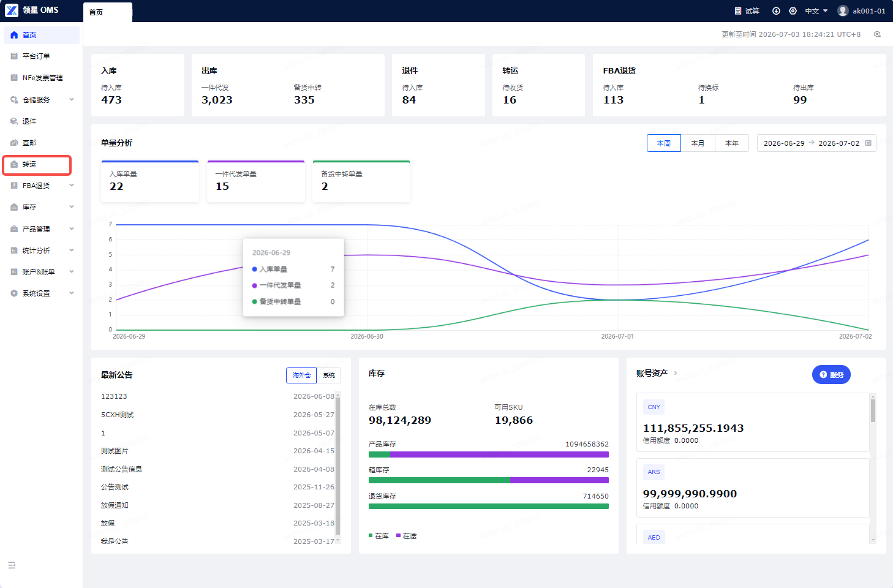Click the ak001-01 user avatar

[x=843, y=11]
